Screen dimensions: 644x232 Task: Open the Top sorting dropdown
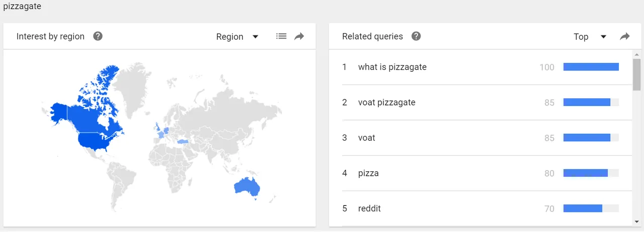click(590, 37)
